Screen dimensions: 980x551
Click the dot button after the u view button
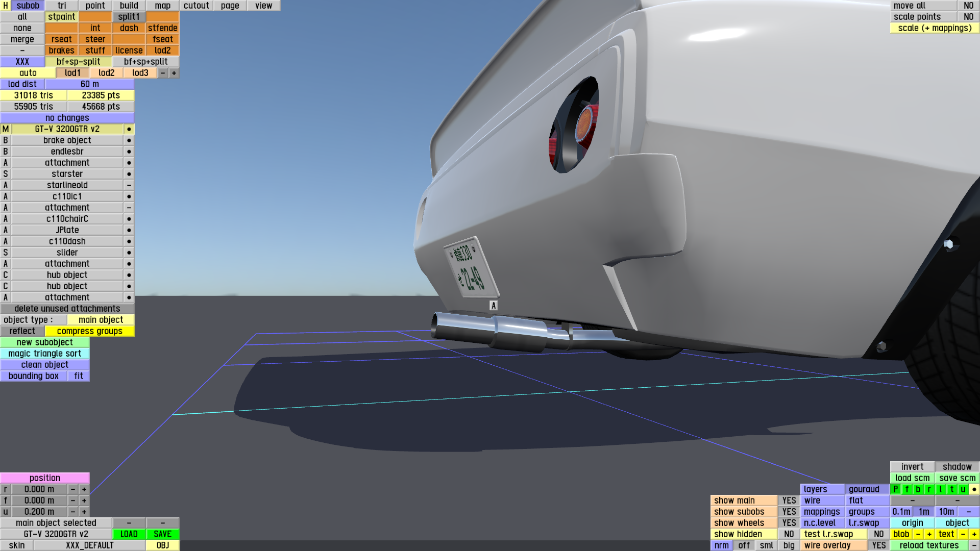coord(974,489)
